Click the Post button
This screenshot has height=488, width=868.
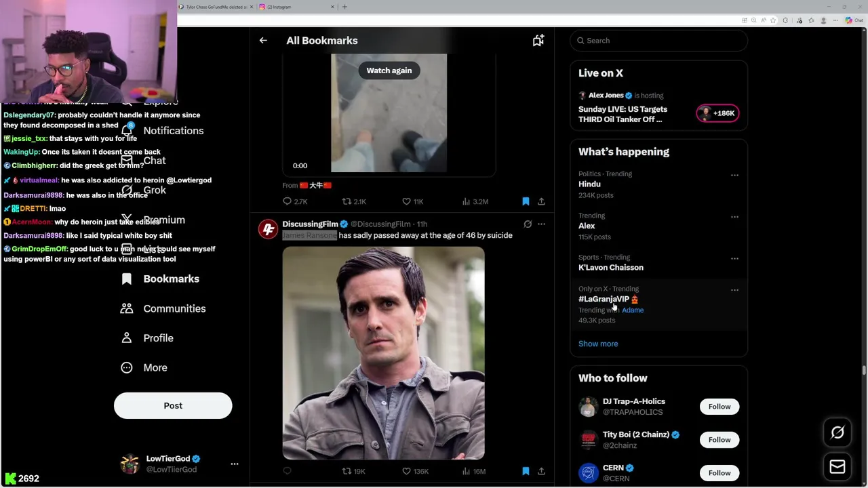pos(173,405)
